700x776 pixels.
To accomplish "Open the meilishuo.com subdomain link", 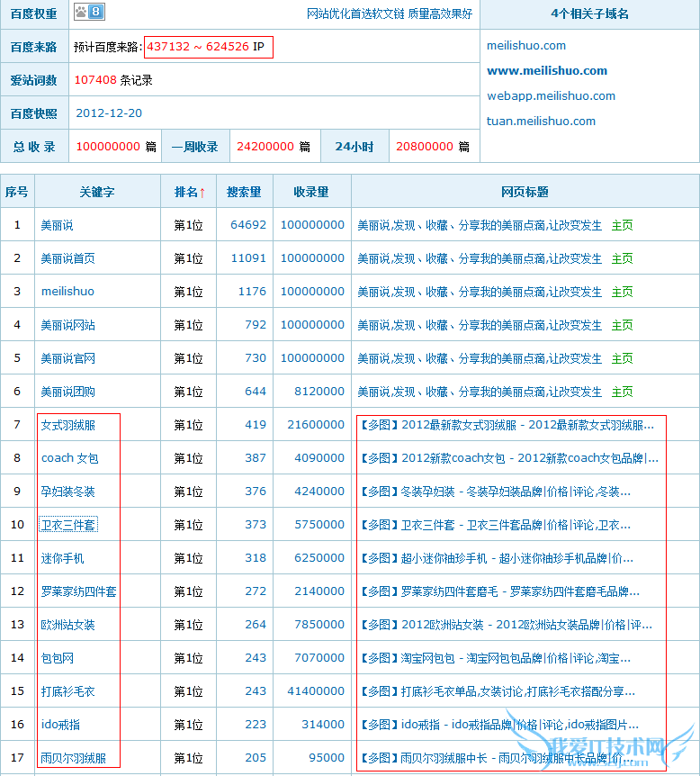I will (x=525, y=46).
